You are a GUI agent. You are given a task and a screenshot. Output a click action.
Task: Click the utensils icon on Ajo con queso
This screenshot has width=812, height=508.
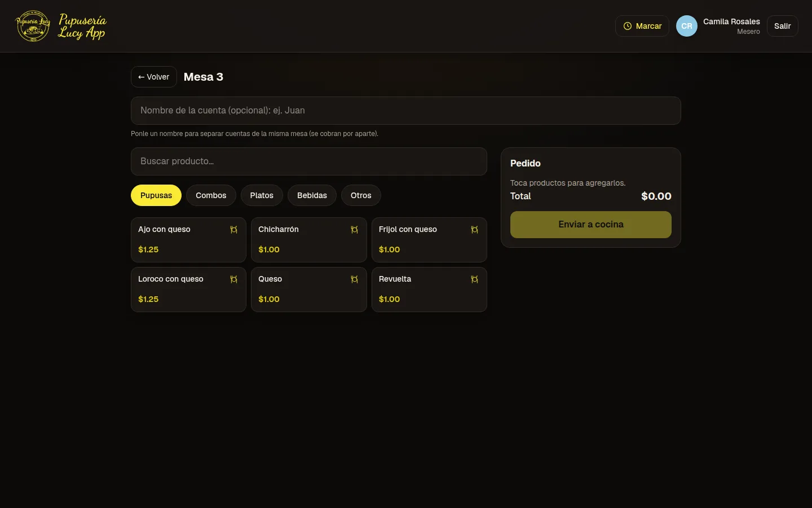(x=233, y=230)
